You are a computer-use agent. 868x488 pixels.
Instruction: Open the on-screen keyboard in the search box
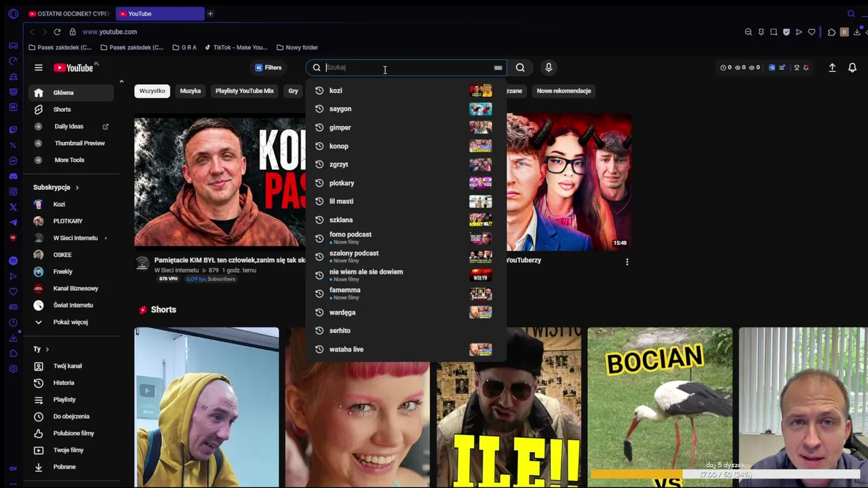pyautogui.click(x=498, y=68)
